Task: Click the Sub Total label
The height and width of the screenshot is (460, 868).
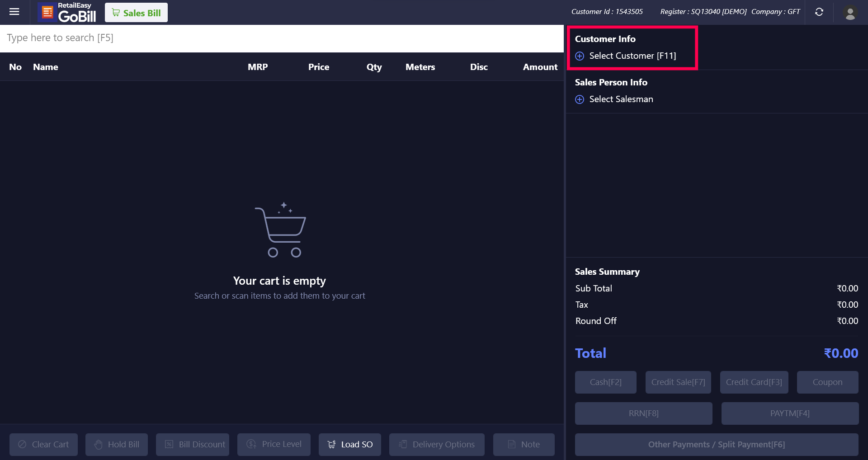Action: pyautogui.click(x=594, y=288)
